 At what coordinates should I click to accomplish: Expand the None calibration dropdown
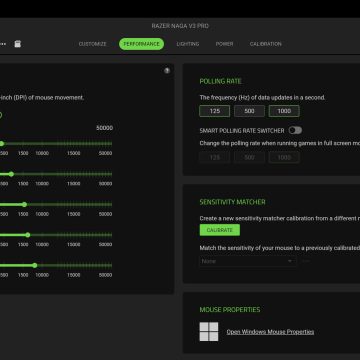(248, 261)
